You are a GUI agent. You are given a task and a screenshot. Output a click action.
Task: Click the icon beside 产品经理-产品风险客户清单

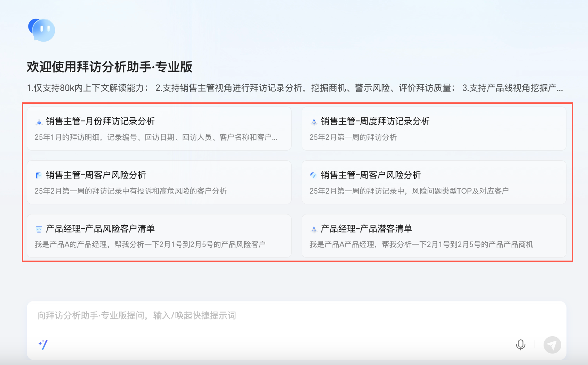tap(39, 229)
